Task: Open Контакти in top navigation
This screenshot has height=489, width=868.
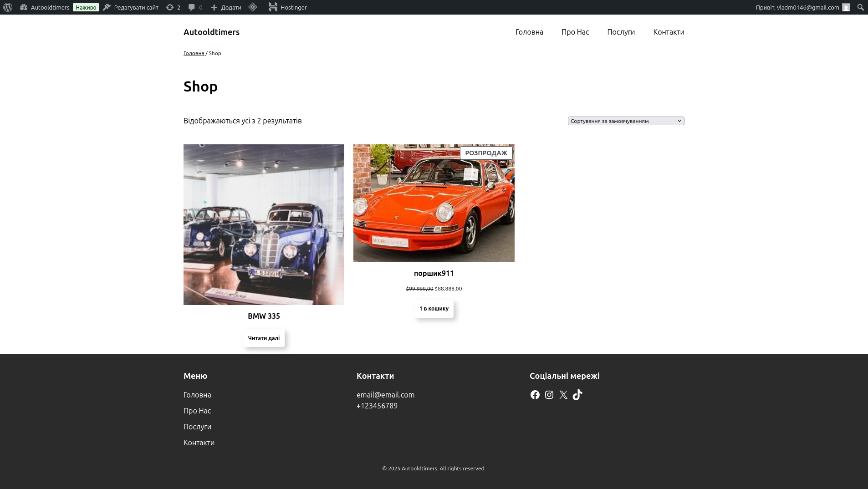Action: (669, 32)
